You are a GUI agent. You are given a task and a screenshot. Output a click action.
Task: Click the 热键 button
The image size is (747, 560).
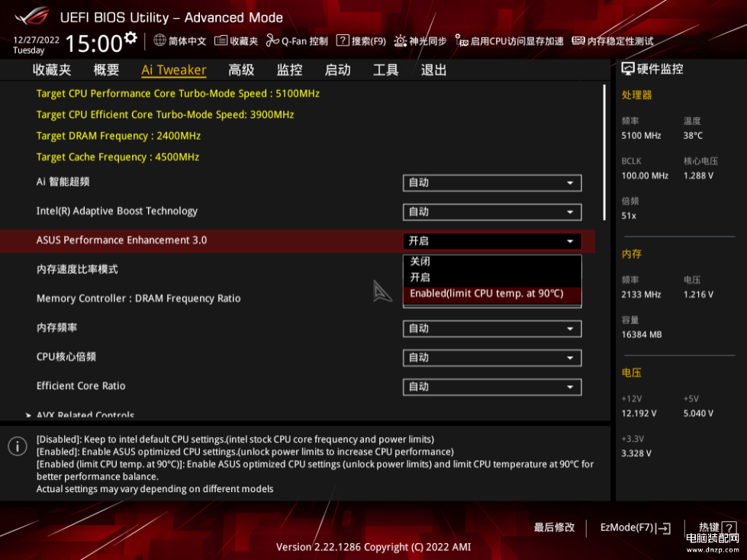click(717, 528)
